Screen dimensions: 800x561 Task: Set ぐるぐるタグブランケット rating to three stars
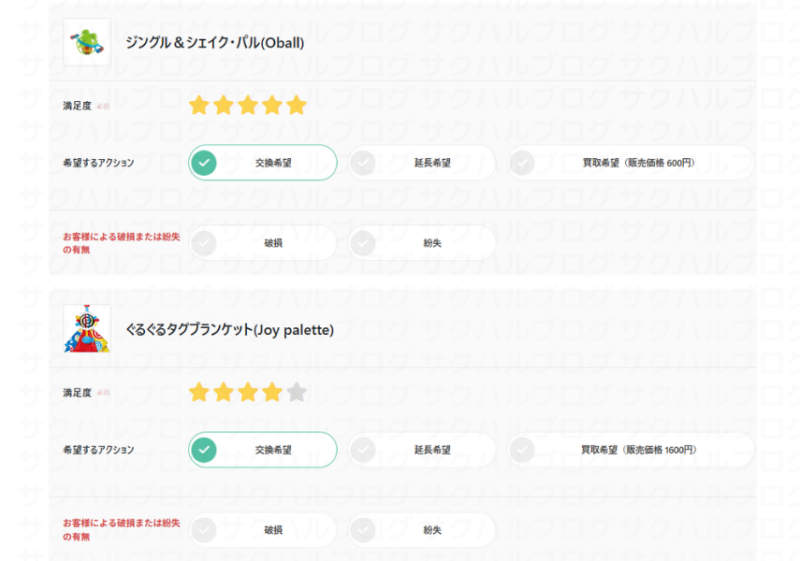pyautogui.click(x=247, y=392)
